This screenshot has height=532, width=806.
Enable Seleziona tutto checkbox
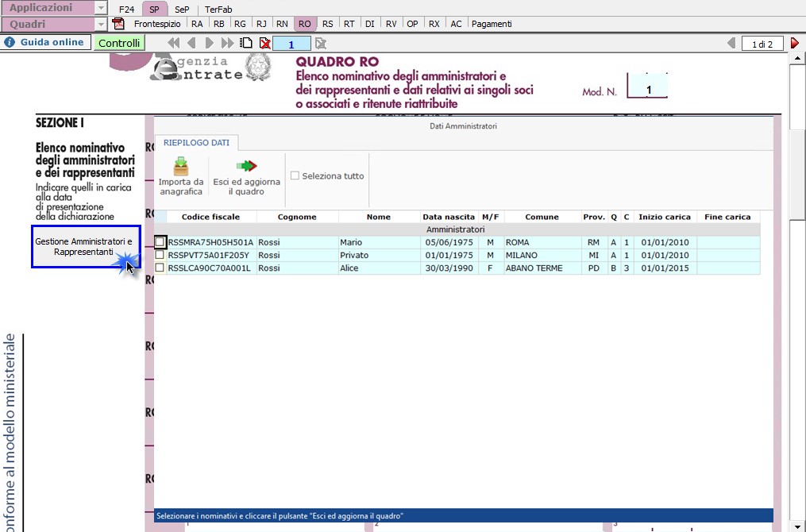[295, 175]
